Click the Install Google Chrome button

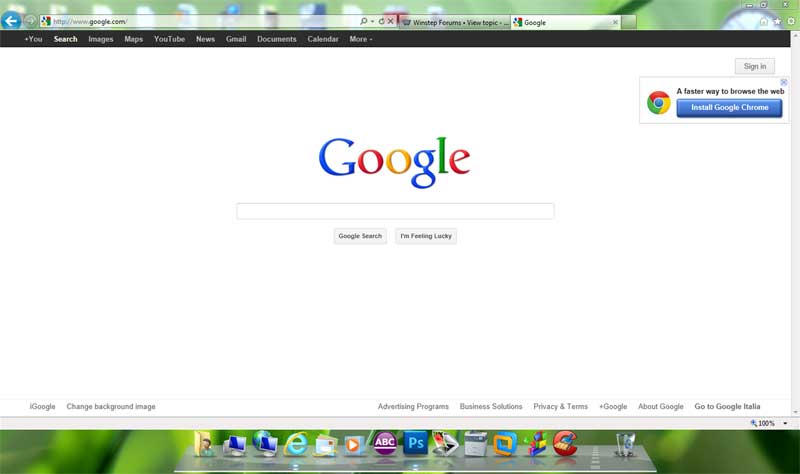729,108
